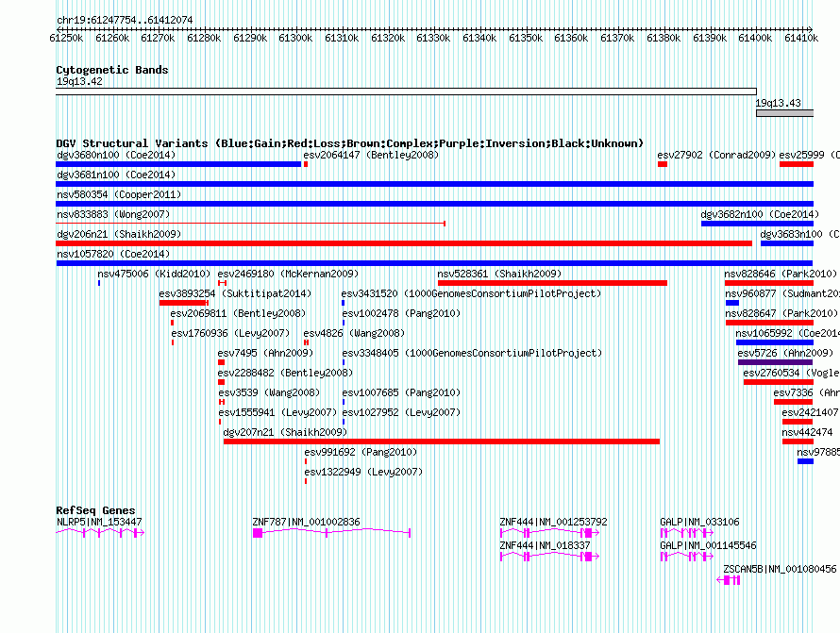
Task: Select ZNF787|NM_001002836 gene label
Action: (x=306, y=522)
